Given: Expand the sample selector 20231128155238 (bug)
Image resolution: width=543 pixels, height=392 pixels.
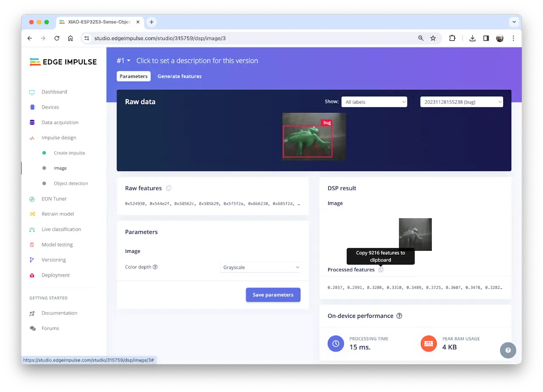Looking at the screenshot, I should (461, 102).
